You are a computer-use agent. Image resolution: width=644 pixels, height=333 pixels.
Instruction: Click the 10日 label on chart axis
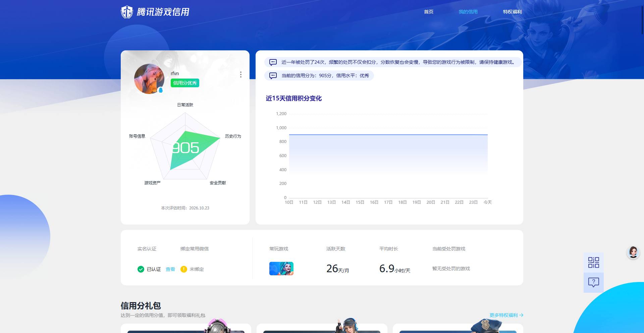(289, 202)
